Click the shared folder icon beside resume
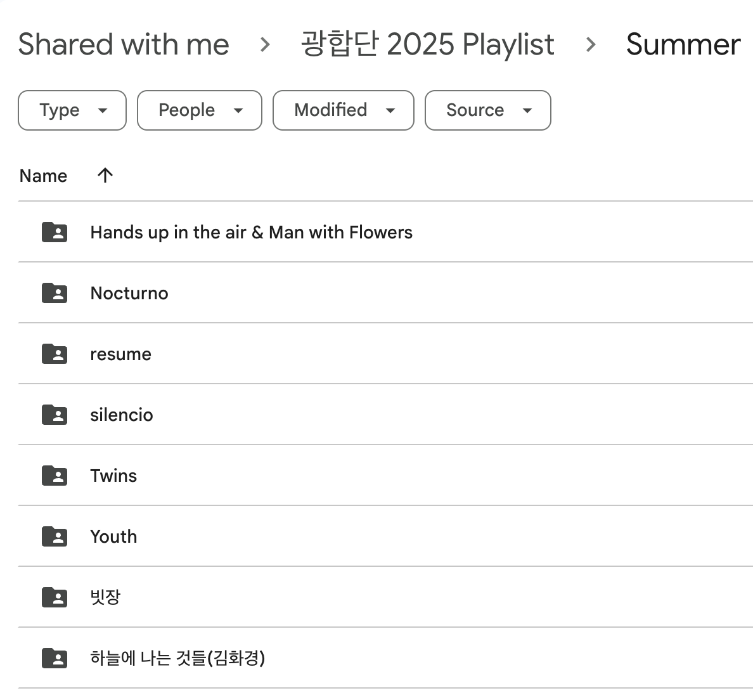 coord(55,354)
